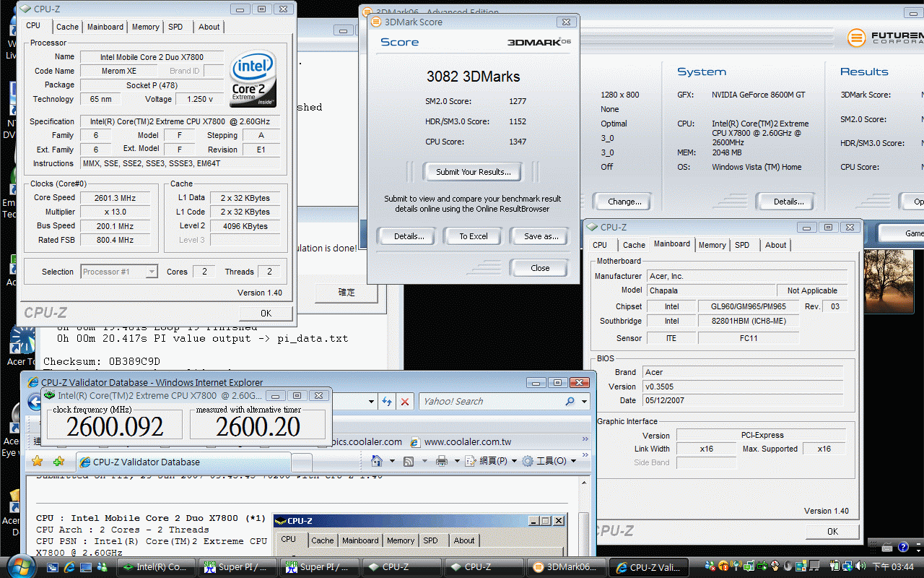Open the 網頁(P) page menu
The image size is (924, 578).
coord(491,461)
